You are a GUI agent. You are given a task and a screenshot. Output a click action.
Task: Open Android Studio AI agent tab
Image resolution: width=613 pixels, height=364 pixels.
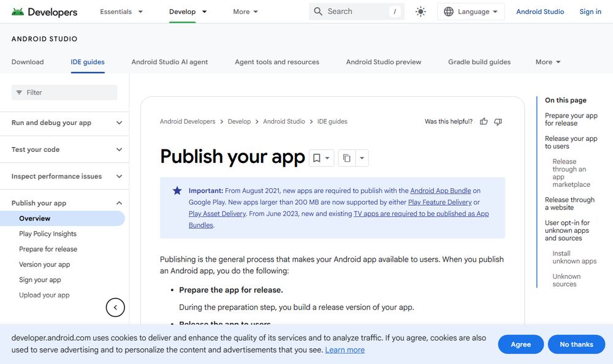pos(170,62)
